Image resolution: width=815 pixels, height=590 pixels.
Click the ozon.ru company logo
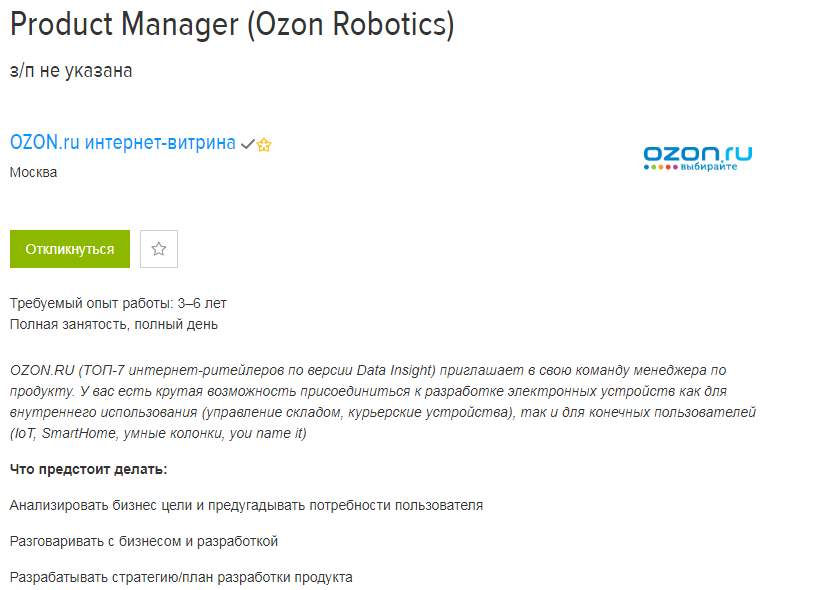697,157
